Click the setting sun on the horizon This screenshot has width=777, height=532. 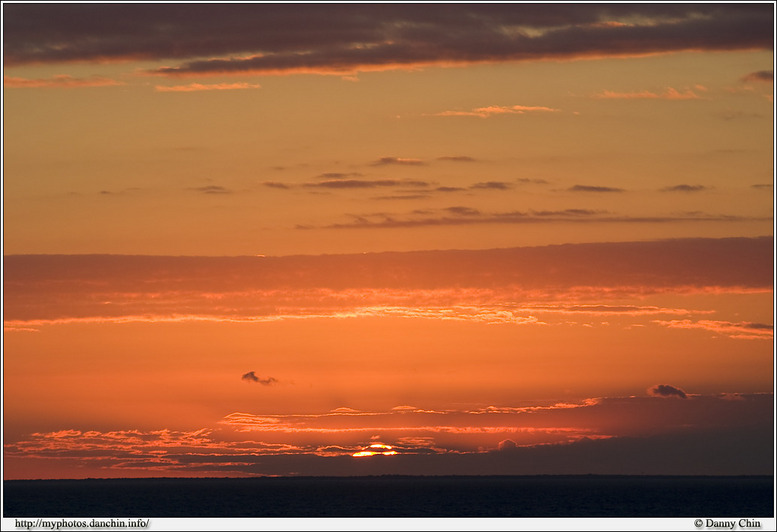[x=373, y=451]
